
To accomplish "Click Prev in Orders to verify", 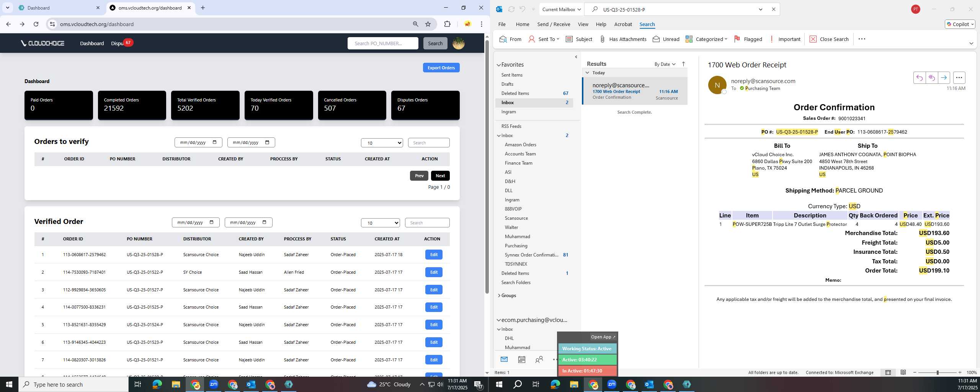I will (419, 176).
